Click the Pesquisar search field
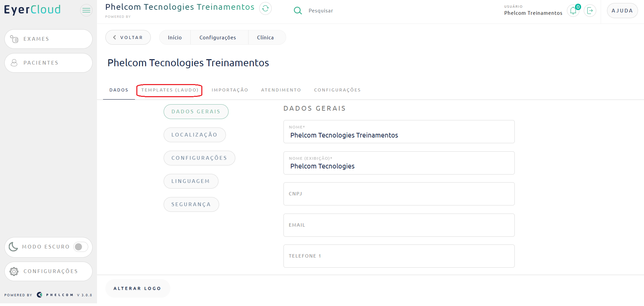The width and height of the screenshot is (644, 306). 321,11
